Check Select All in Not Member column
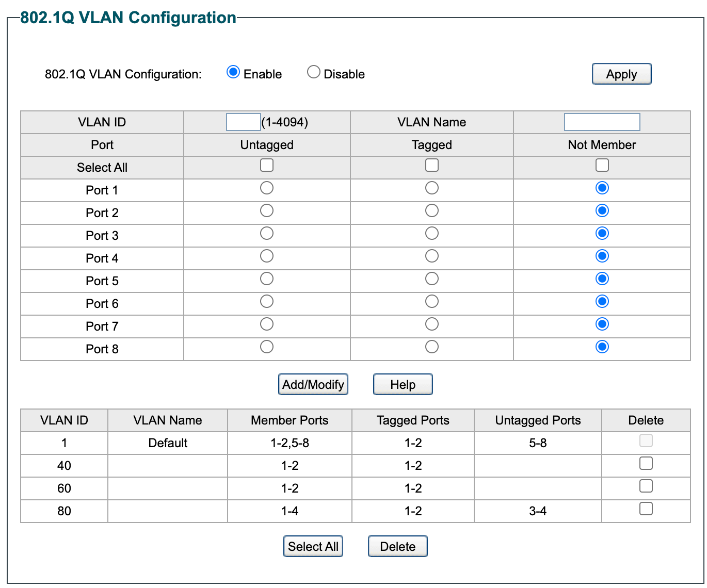The image size is (707, 588). click(602, 165)
